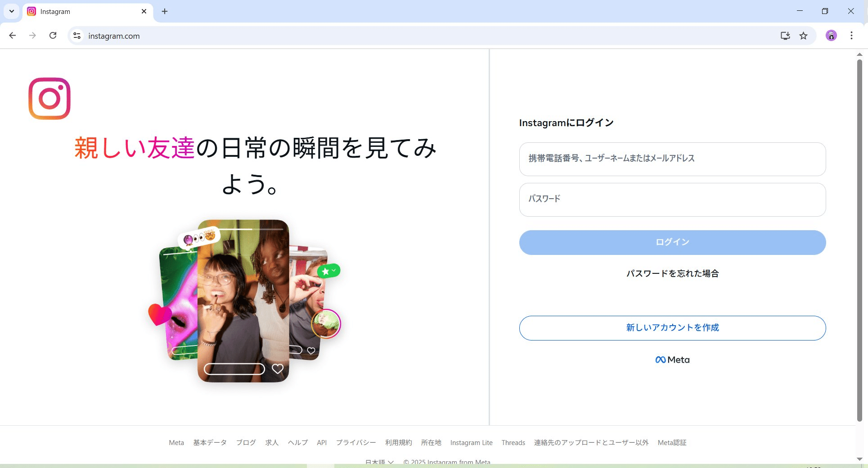The height and width of the screenshot is (468, 868).
Task: Click the browser back arrow
Action: click(12, 36)
